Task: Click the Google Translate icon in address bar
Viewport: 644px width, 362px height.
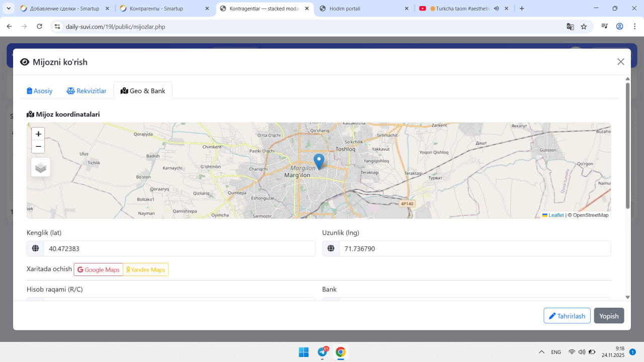Action: pos(570,27)
